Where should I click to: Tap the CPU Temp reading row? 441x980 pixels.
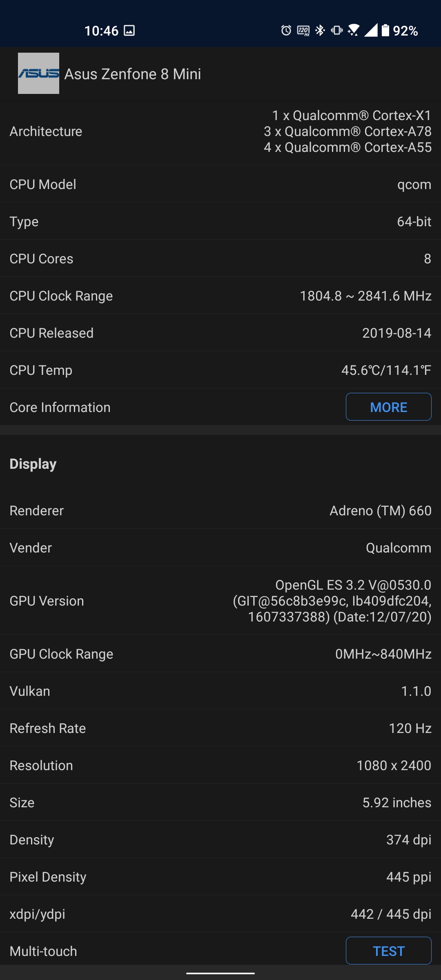click(x=220, y=370)
